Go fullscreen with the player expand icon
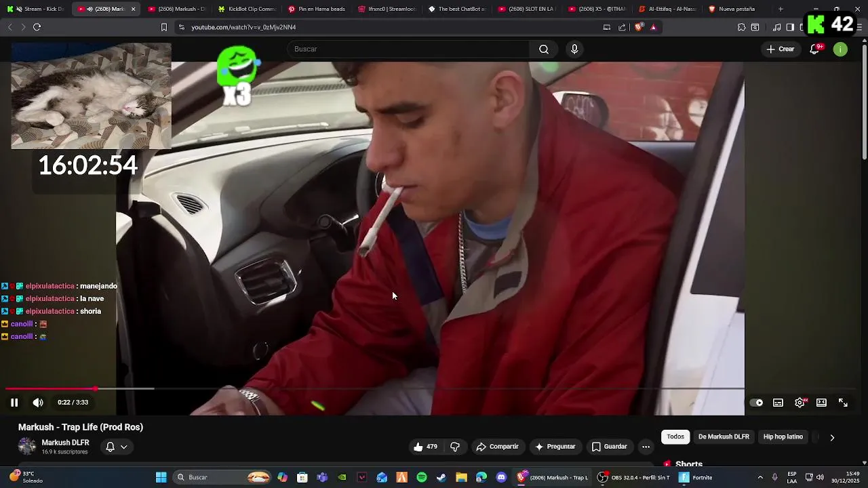This screenshot has height=488, width=868. (844, 403)
